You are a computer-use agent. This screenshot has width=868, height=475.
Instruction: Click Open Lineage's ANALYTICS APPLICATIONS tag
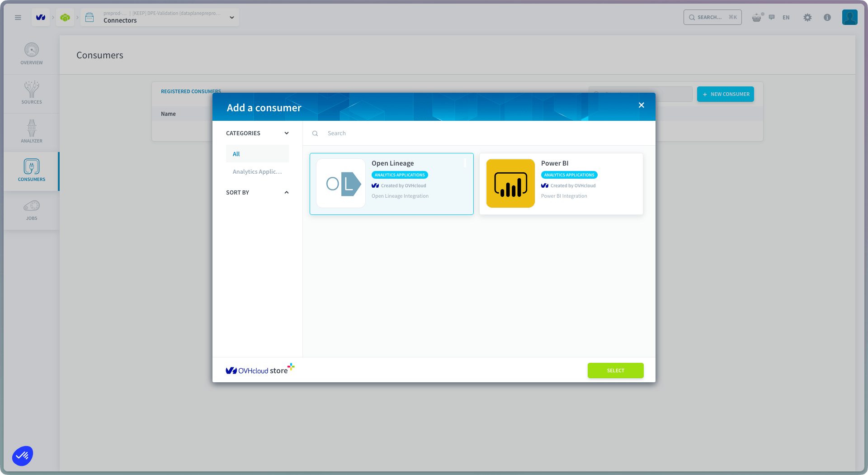click(x=400, y=175)
